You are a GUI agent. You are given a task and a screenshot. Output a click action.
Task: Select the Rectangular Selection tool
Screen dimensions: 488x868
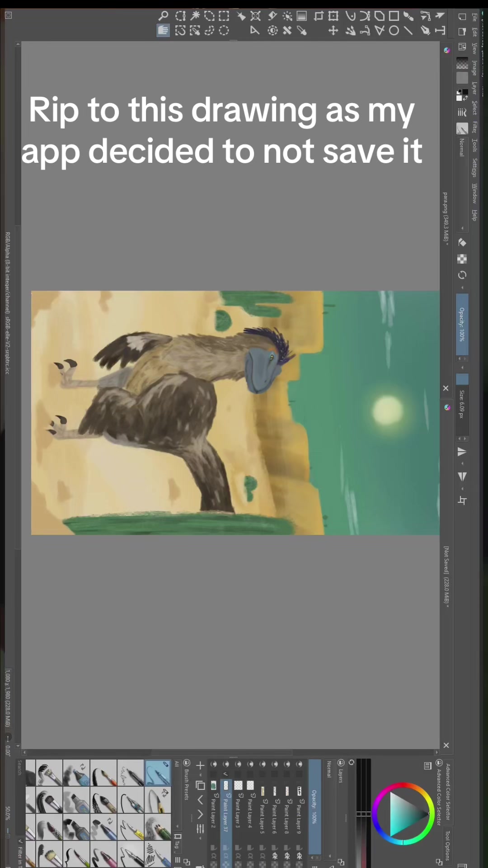coord(224,16)
